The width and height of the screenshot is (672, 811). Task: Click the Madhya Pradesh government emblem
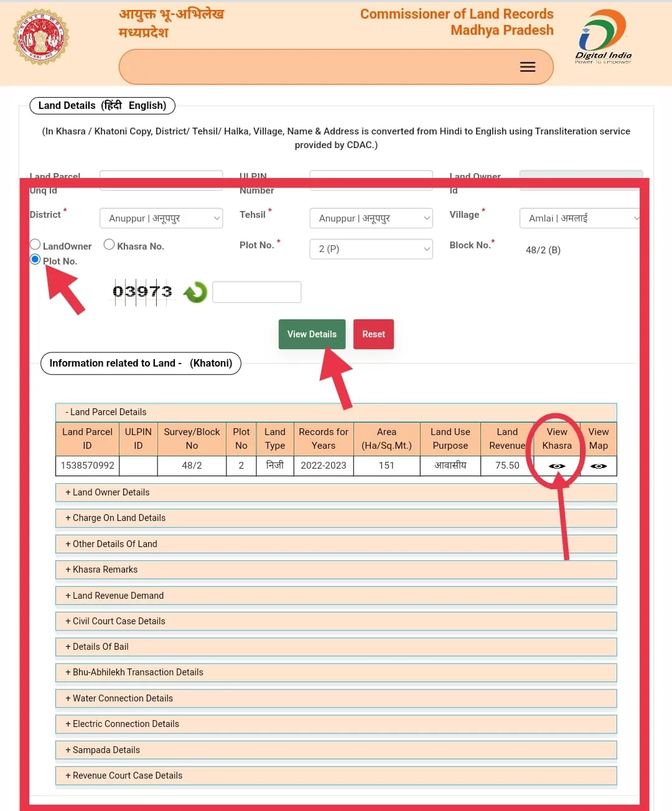coord(40,37)
